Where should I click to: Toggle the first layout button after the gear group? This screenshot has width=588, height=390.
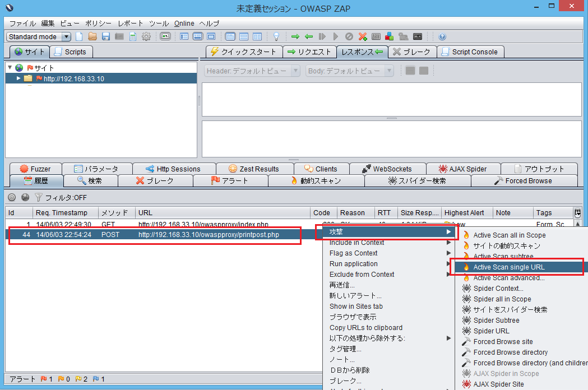tap(184, 36)
